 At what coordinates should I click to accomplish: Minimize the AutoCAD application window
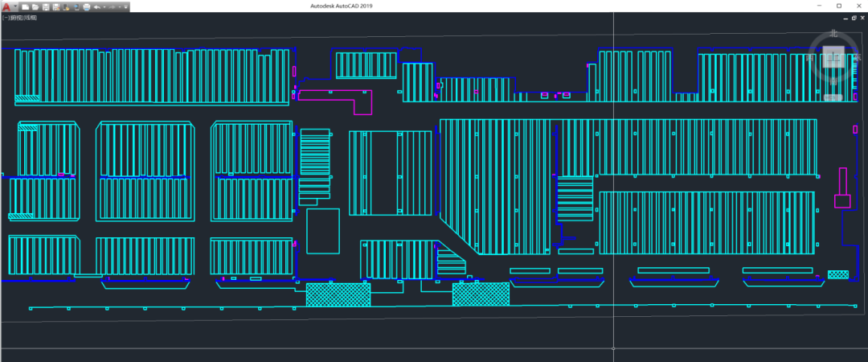(x=821, y=6)
